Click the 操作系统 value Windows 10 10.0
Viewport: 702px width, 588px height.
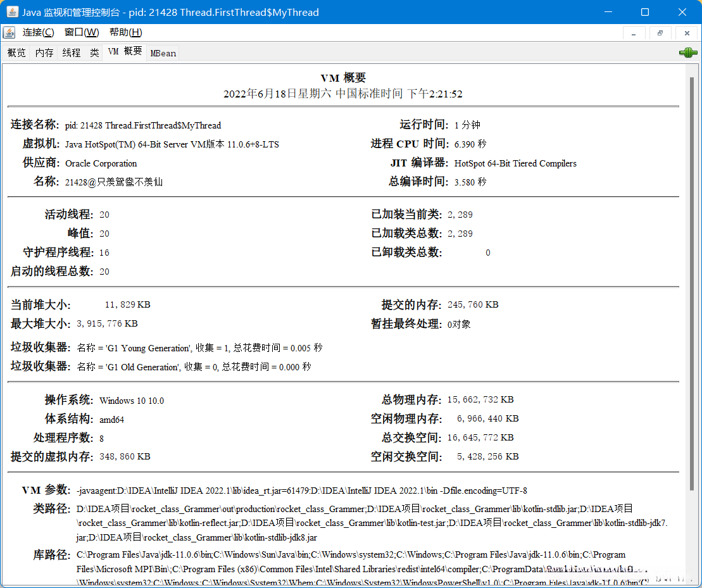pos(132,401)
